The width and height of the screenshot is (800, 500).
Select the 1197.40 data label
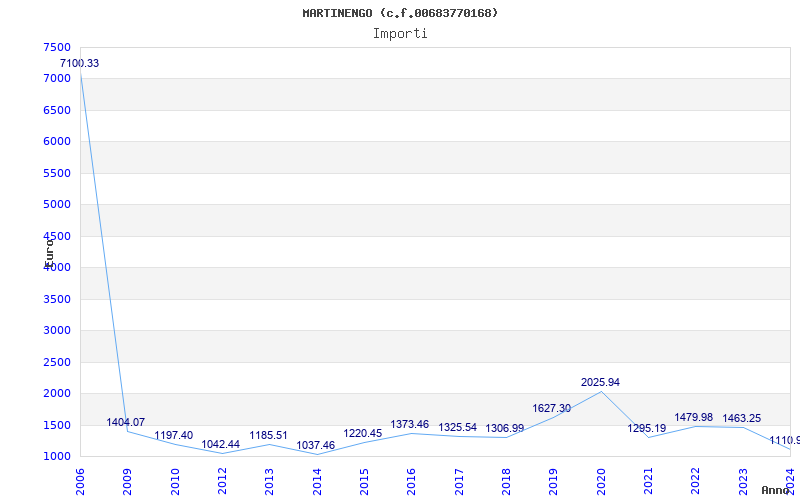(x=173, y=435)
